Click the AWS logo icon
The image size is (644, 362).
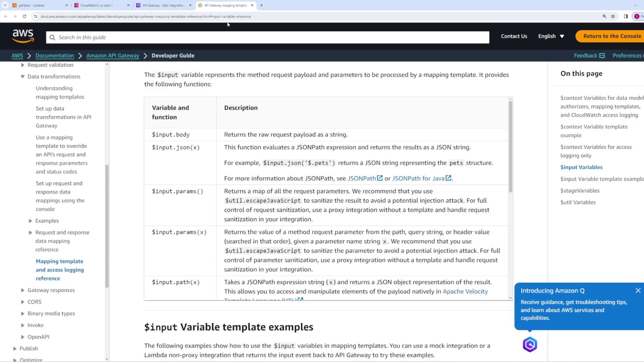tap(23, 36)
